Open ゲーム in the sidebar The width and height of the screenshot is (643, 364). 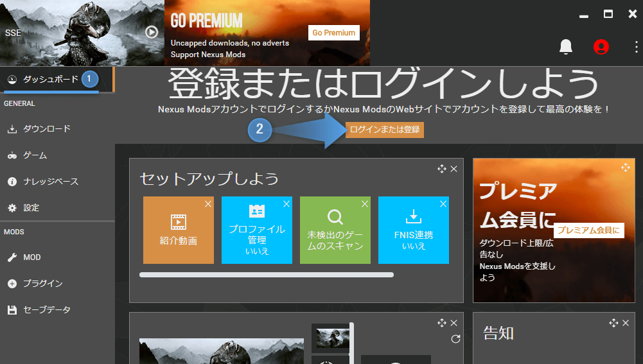click(57, 155)
